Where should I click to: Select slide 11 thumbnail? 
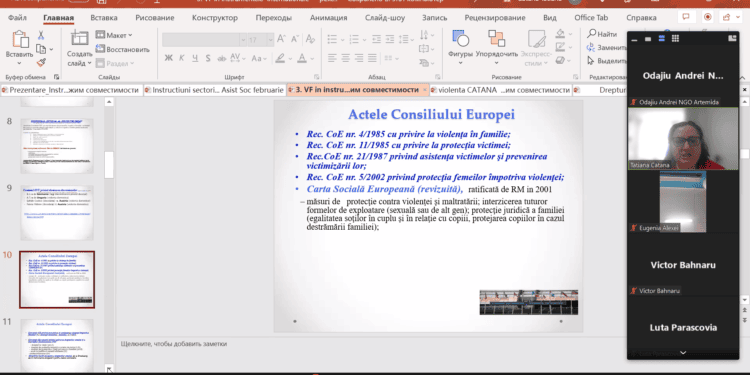[57, 346]
